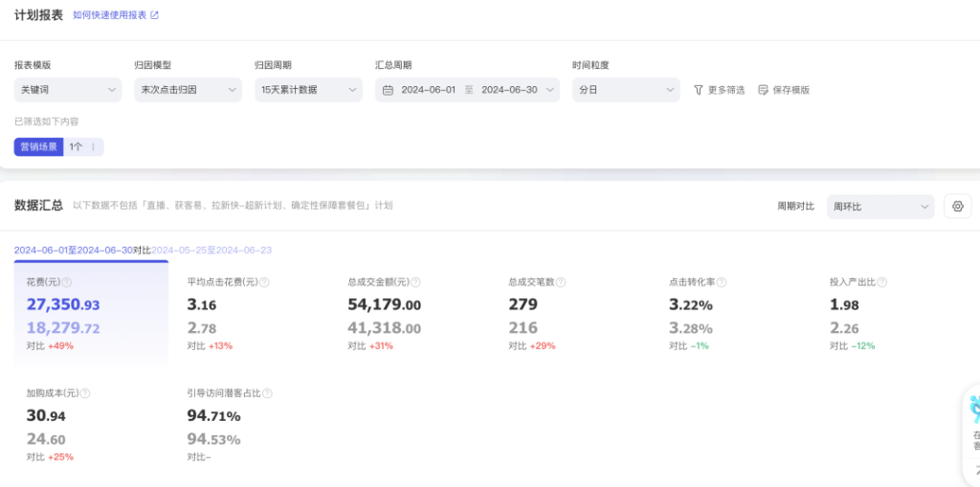Click the help icon next to 花费(元)
Image resolution: width=980 pixels, height=487 pixels.
point(67,282)
